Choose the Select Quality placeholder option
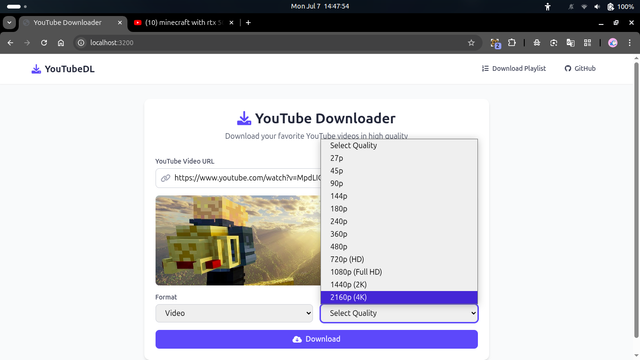Viewport: 640px width, 360px height. click(x=399, y=145)
